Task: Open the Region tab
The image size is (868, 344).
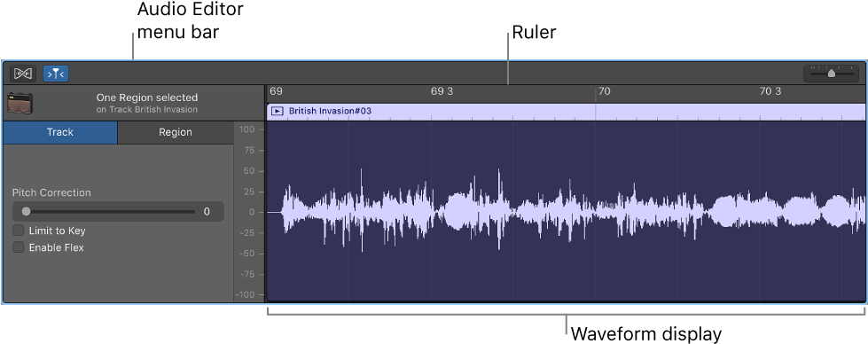Action: (176, 132)
